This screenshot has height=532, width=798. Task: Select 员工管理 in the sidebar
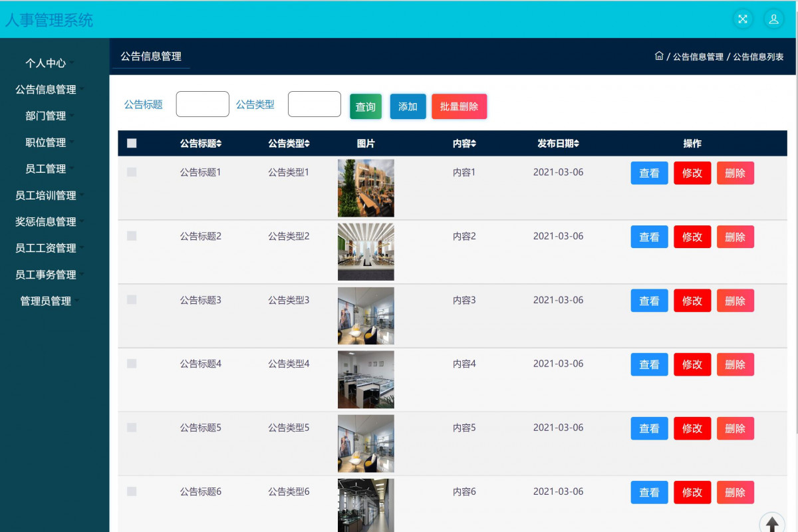click(x=47, y=169)
